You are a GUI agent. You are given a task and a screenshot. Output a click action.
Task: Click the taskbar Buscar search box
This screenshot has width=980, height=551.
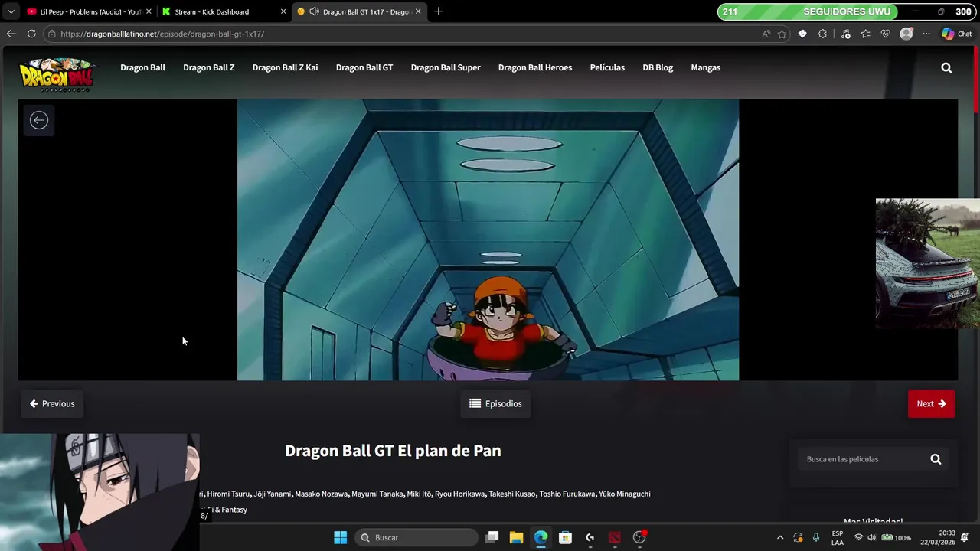416,537
